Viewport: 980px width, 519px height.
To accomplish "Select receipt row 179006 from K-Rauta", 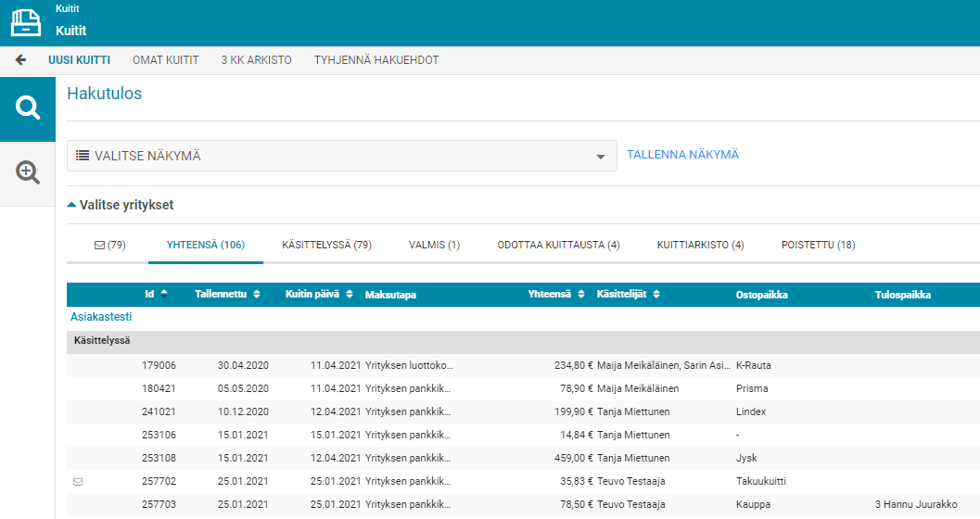I will [x=159, y=366].
